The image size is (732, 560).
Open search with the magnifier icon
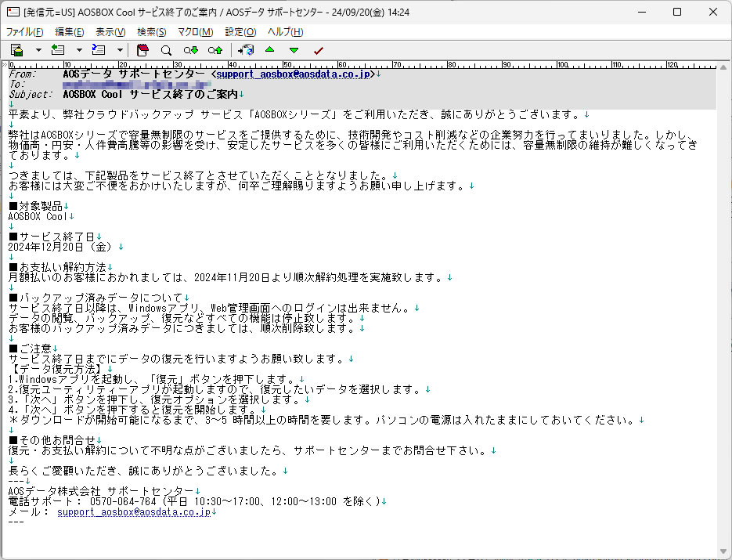(166, 50)
